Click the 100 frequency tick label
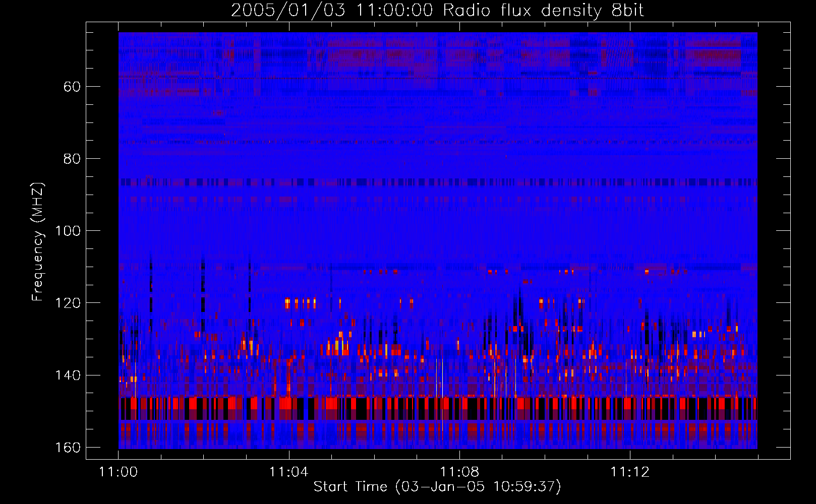Image resolution: width=816 pixels, height=504 pixels. click(x=68, y=231)
